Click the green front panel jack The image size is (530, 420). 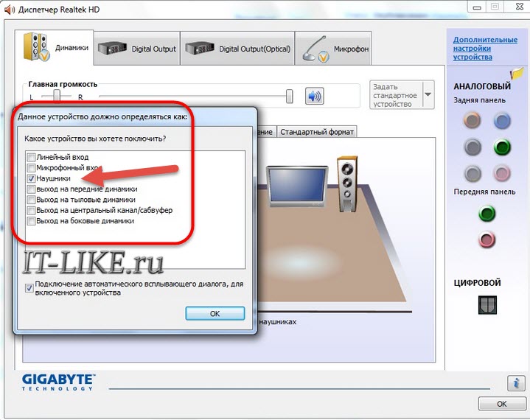[x=487, y=214]
